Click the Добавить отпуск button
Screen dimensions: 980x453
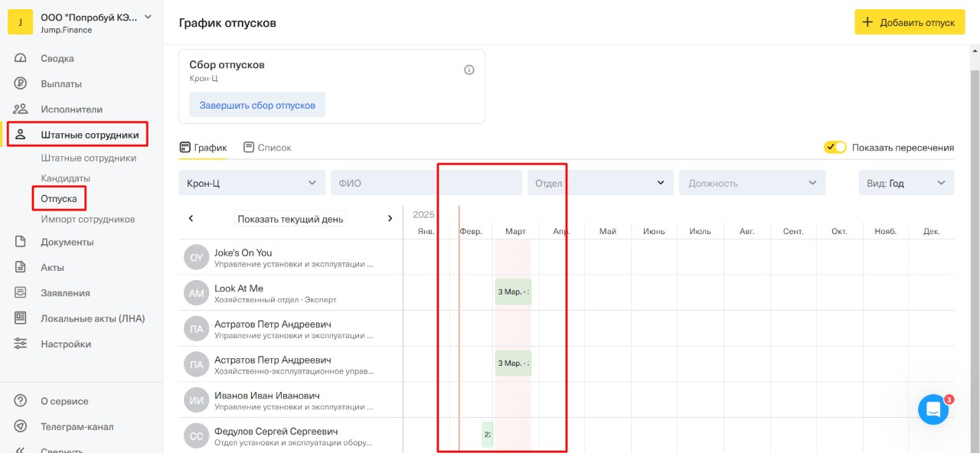click(x=909, y=22)
